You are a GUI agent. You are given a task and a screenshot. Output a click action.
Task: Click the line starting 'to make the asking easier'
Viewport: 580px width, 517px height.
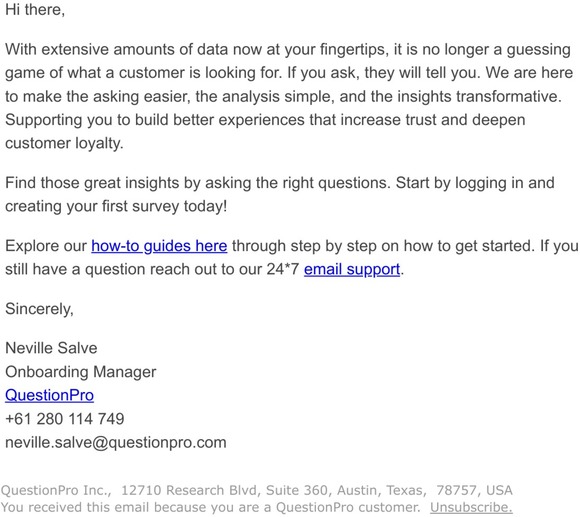[283, 97]
